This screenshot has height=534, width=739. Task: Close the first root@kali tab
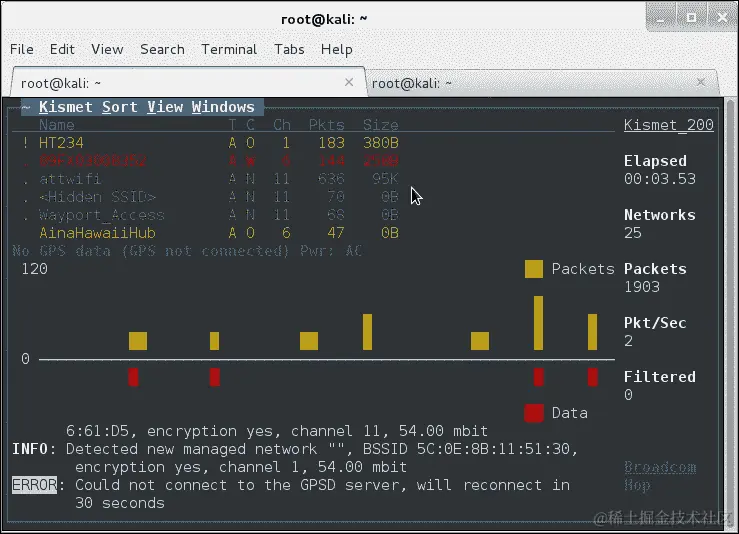click(x=349, y=82)
